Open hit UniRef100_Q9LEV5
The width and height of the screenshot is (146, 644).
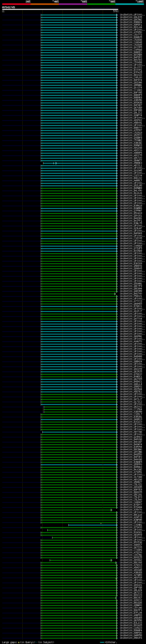pos(131,17)
